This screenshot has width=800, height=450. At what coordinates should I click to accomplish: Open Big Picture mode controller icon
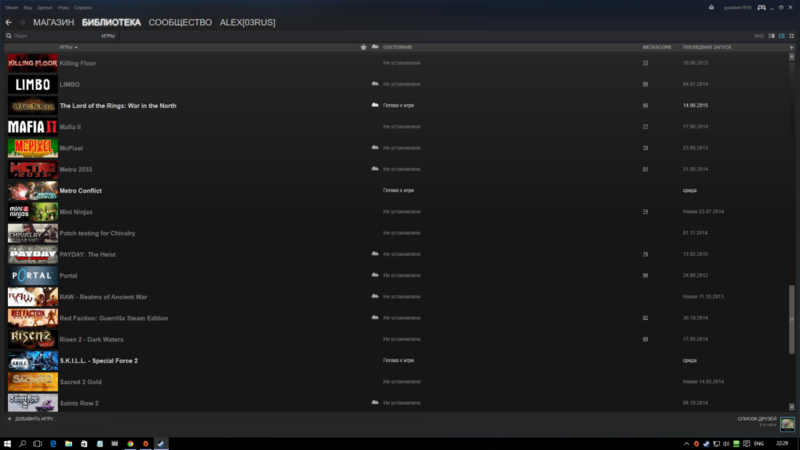point(761,8)
